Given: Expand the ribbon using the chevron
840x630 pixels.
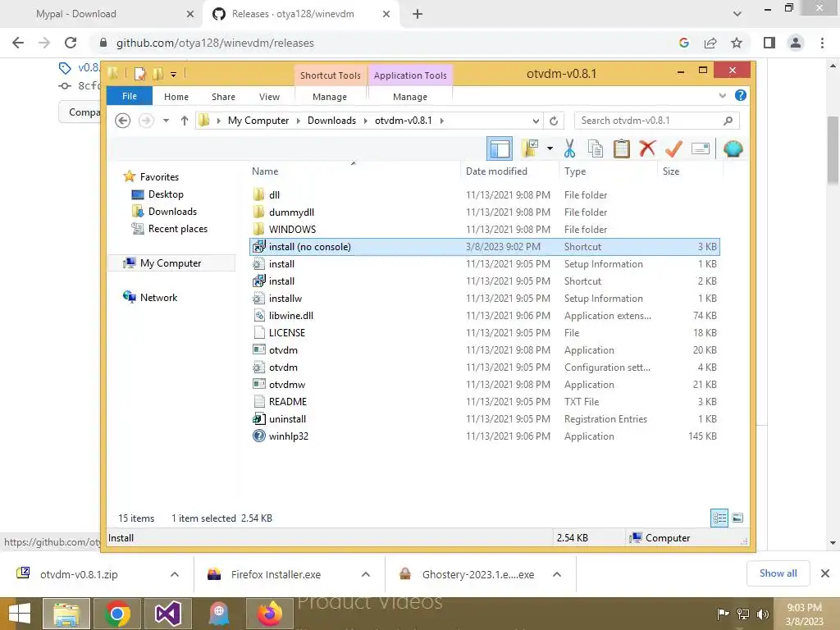Looking at the screenshot, I should coord(722,95).
